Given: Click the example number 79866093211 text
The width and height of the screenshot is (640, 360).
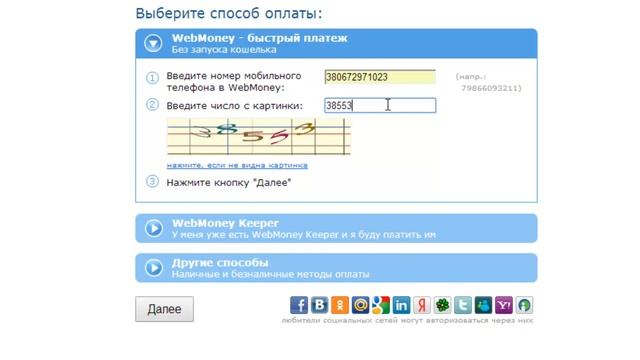Looking at the screenshot, I should 491,88.
